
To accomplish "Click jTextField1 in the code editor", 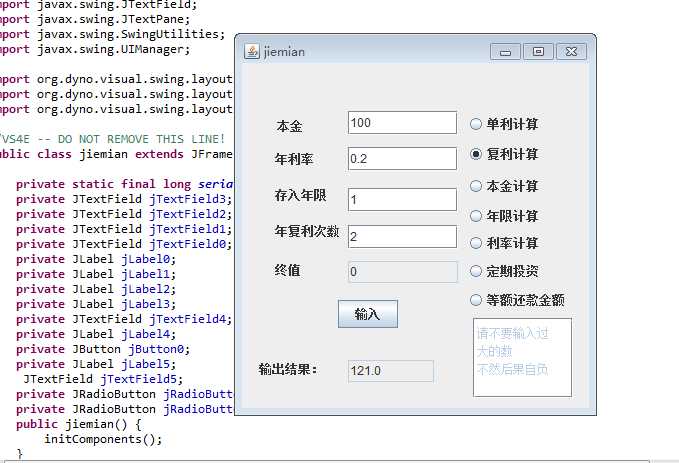I will (188, 229).
